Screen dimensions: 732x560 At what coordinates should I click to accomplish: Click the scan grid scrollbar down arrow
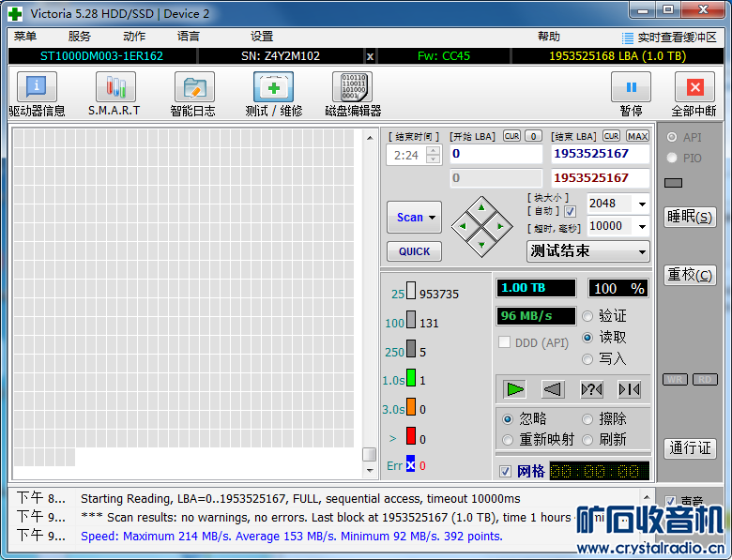point(370,470)
